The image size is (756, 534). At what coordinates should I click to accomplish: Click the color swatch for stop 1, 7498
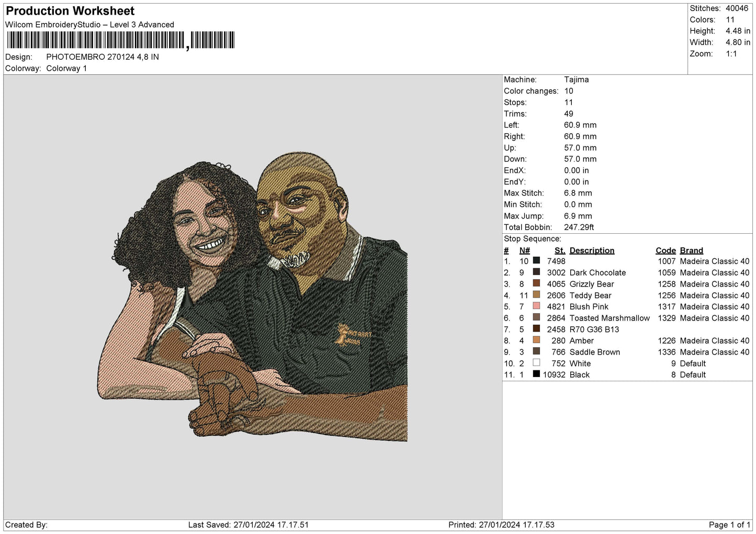click(536, 260)
